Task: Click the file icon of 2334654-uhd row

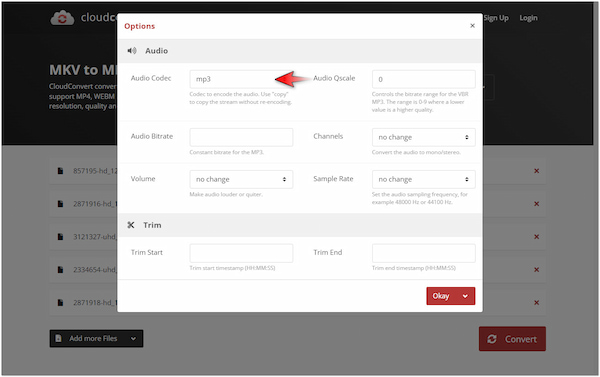Action: click(60, 269)
